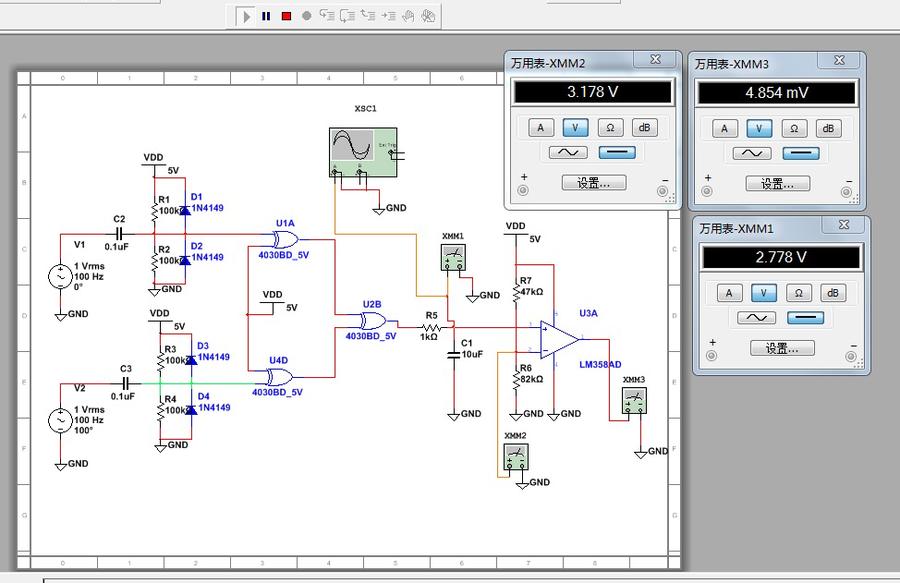The image size is (900, 583).
Task: Open 设置 settings on XMM1 multimeter
Action: 782,348
